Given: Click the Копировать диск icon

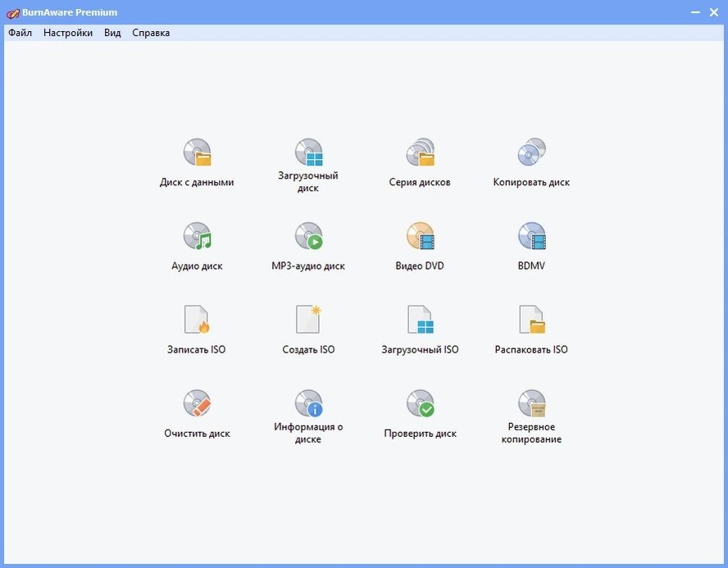Looking at the screenshot, I should [x=531, y=152].
